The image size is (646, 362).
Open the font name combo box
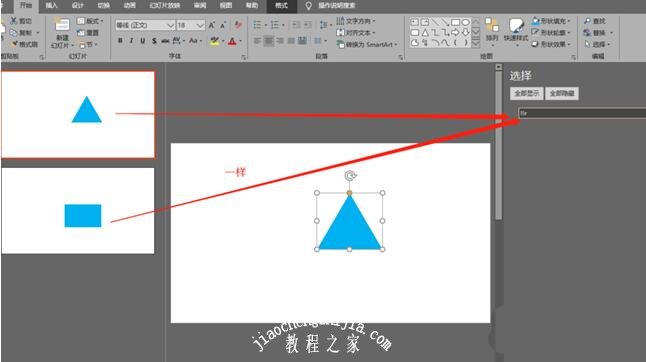pos(145,25)
